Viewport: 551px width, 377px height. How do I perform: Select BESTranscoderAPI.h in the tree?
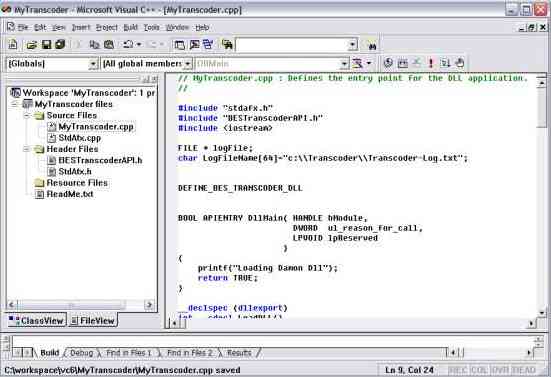point(100,161)
